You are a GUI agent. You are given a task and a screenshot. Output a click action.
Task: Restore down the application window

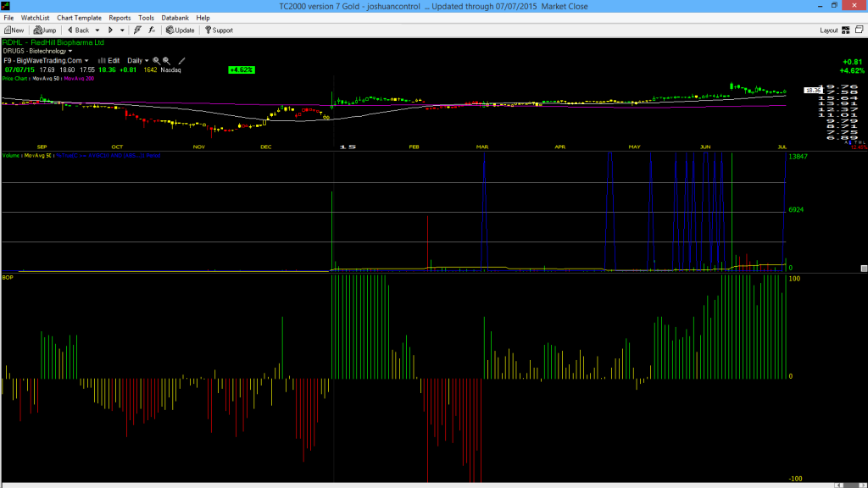tap(834, 6)
